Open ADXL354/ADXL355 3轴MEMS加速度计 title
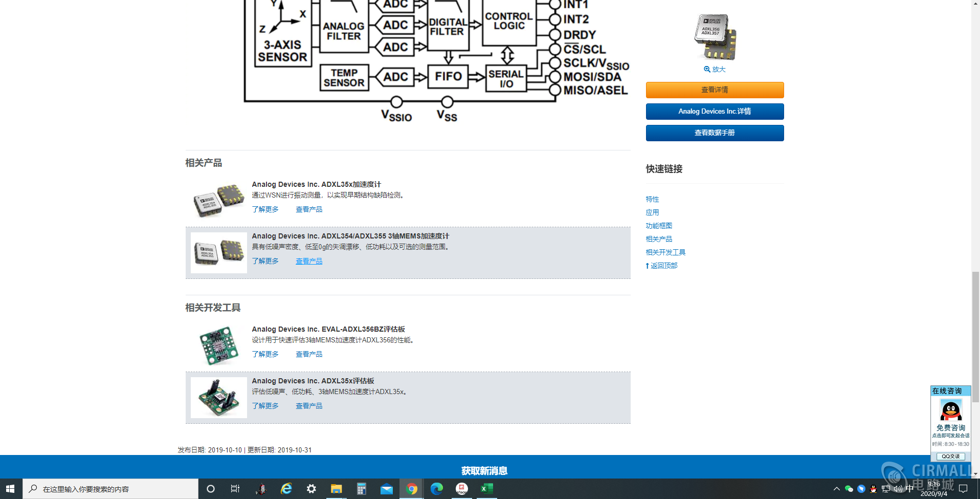The image size is (980, 499). pos(350,236)
